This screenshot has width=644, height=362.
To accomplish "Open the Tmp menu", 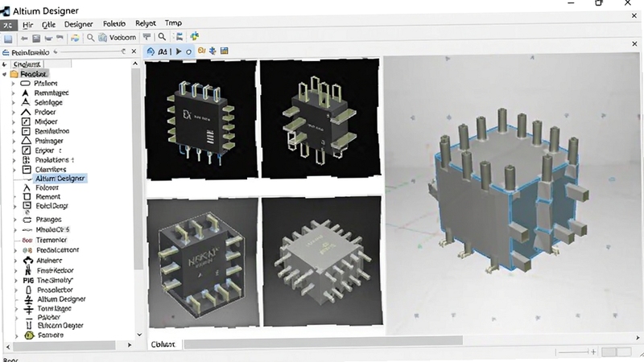I will click(173, 23).
